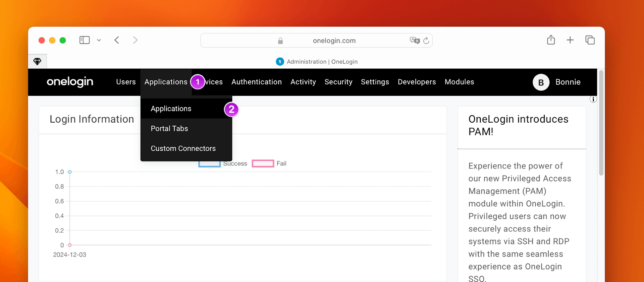Go back with the Safari back arrow
The image size is (644, 282).
coord(117,40)
